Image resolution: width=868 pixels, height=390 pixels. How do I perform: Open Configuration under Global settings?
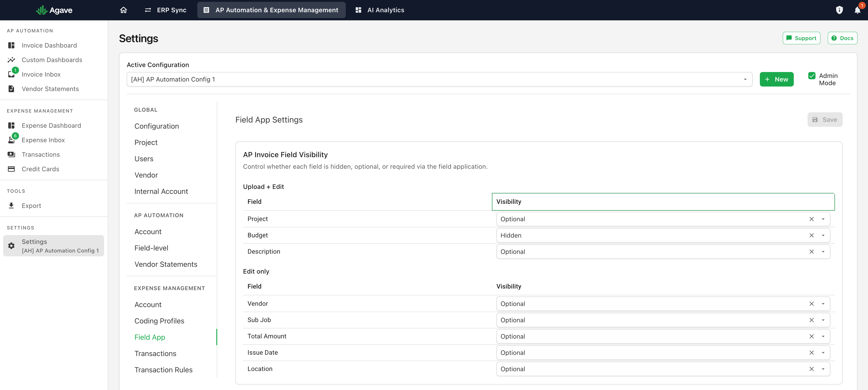157,126
